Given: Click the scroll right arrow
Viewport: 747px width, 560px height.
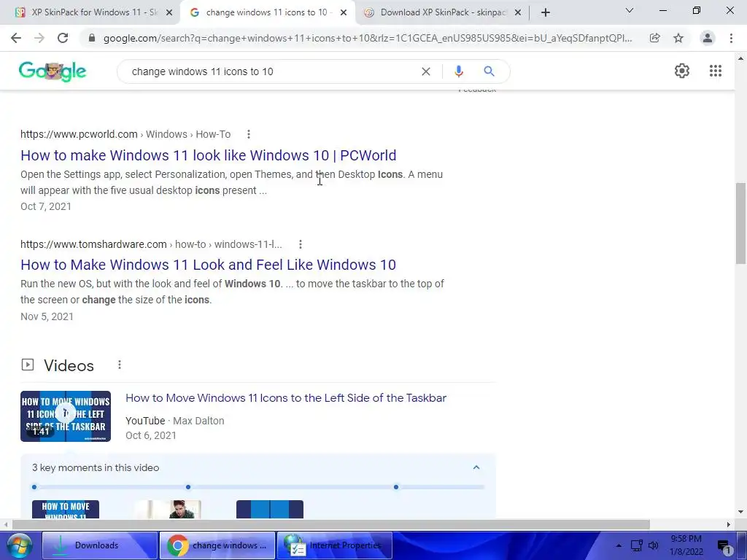Looking at the screenshot, I should (x=729, y=524).
